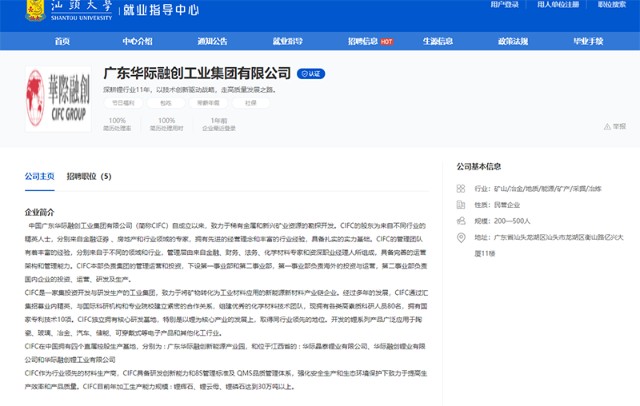Open 生源信息 navigation item
The image size is (640, 406).
click(x=438, y=41)
